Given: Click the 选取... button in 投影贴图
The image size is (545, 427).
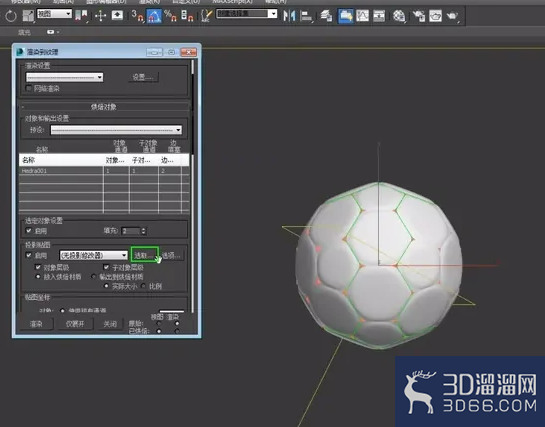Looking at the screenshot, I should [x=145, y=255].
